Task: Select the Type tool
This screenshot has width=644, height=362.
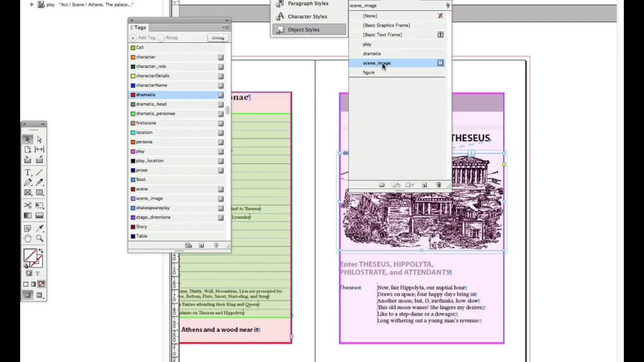Action: tap(28, 172)
